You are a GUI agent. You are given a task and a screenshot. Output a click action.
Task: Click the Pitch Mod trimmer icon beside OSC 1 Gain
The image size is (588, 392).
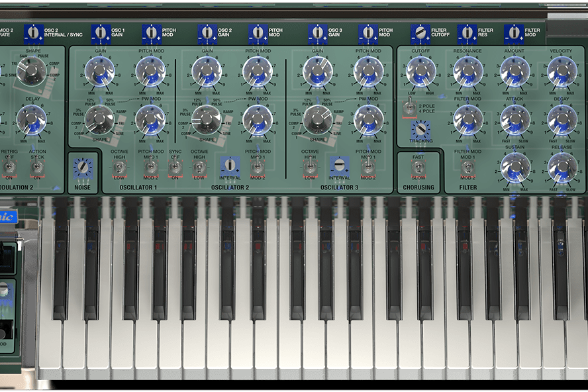(152, 33)
